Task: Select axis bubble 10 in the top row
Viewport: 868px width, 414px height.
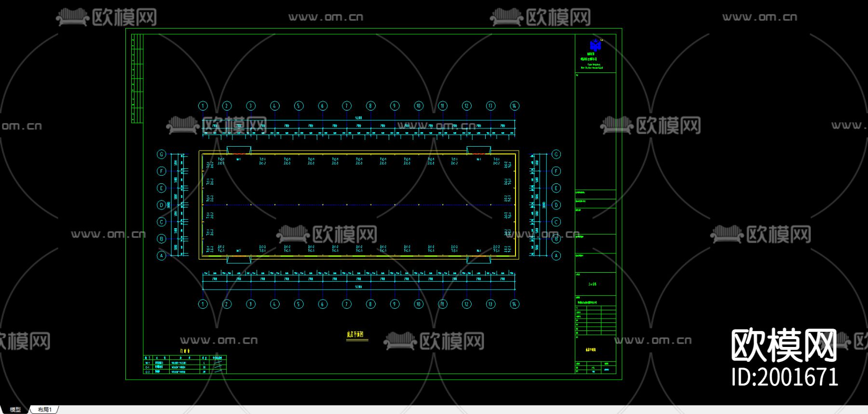Action: tap(419, 106)
